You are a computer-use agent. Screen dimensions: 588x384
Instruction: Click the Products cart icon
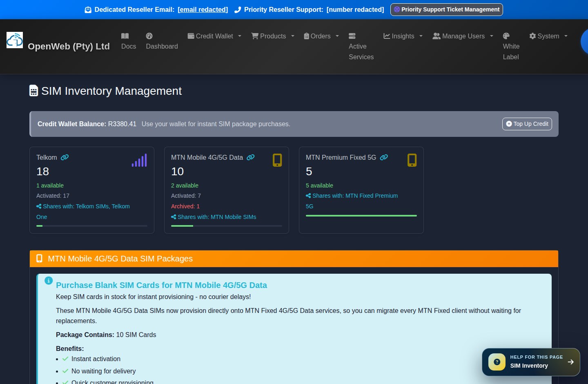(x=255, y=36)
